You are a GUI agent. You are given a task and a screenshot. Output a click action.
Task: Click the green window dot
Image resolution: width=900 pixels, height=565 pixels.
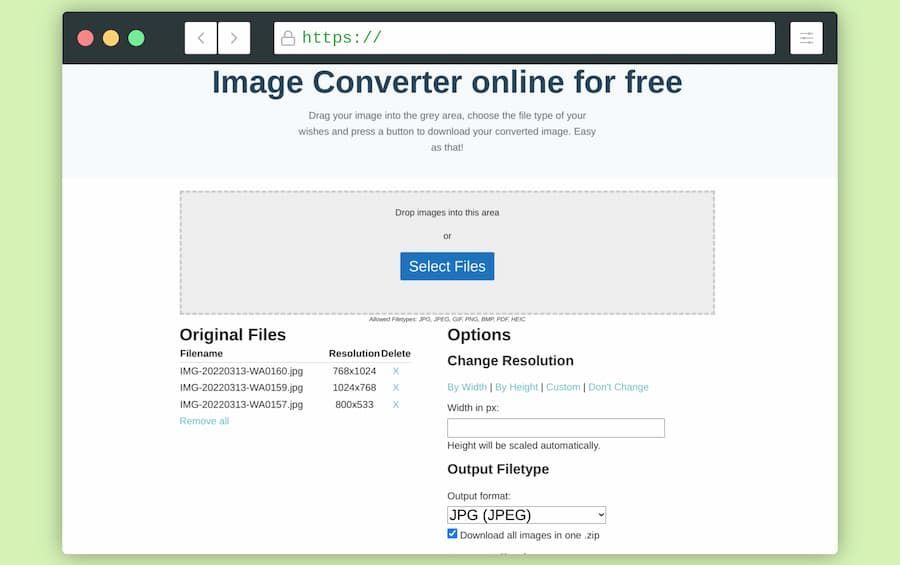pos(136,38)
